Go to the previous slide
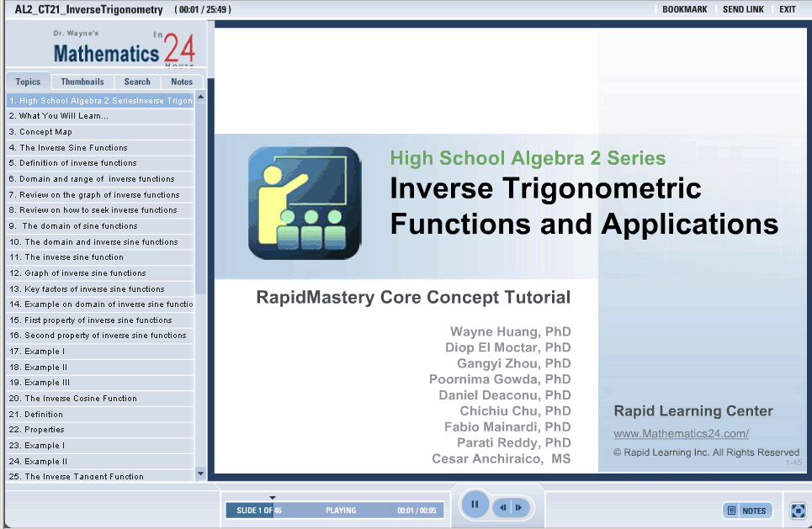 click(x=503, y=507)
